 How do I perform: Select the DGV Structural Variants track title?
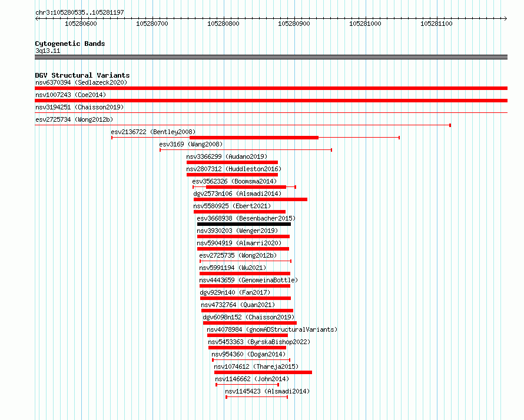coord(82,75)
